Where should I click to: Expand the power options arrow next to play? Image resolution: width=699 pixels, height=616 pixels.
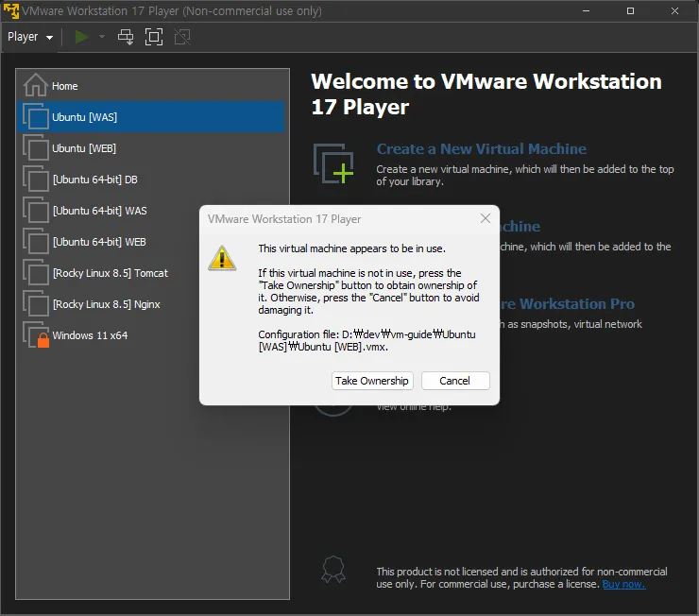(102, 37)
